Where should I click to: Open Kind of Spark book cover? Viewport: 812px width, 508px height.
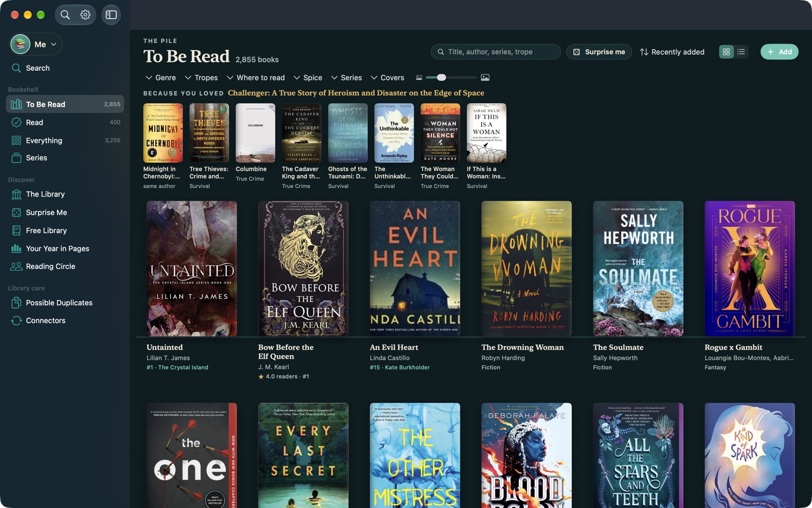click(750, 456)
